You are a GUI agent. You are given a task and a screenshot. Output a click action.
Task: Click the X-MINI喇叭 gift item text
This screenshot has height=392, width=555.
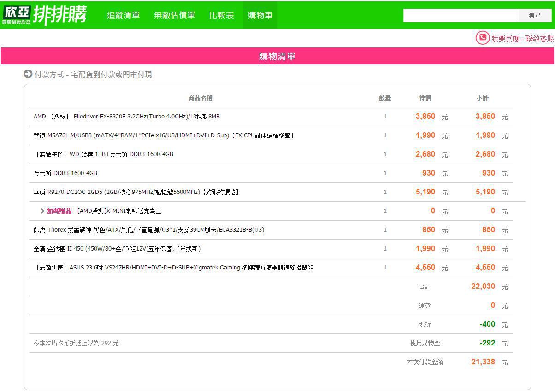[119, 211]
